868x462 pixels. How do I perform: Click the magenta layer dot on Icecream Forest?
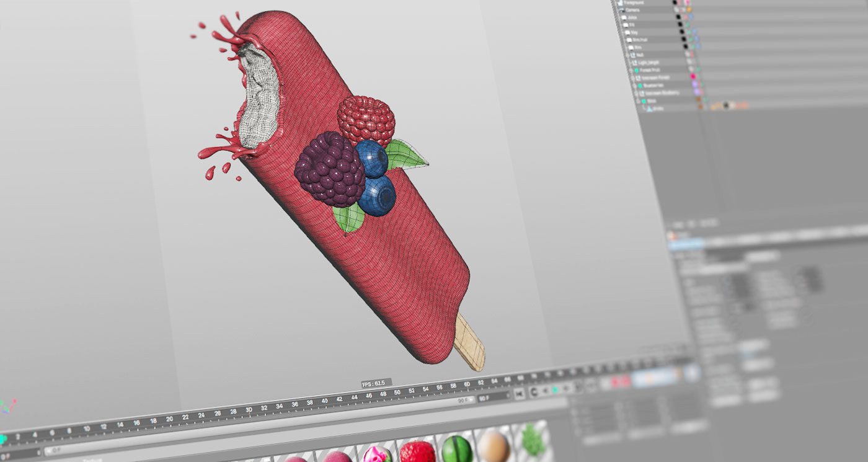693,76
